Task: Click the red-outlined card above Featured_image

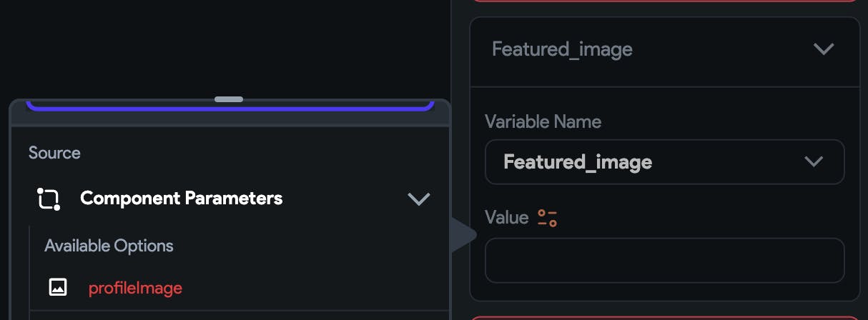Action: coord(664,2)
